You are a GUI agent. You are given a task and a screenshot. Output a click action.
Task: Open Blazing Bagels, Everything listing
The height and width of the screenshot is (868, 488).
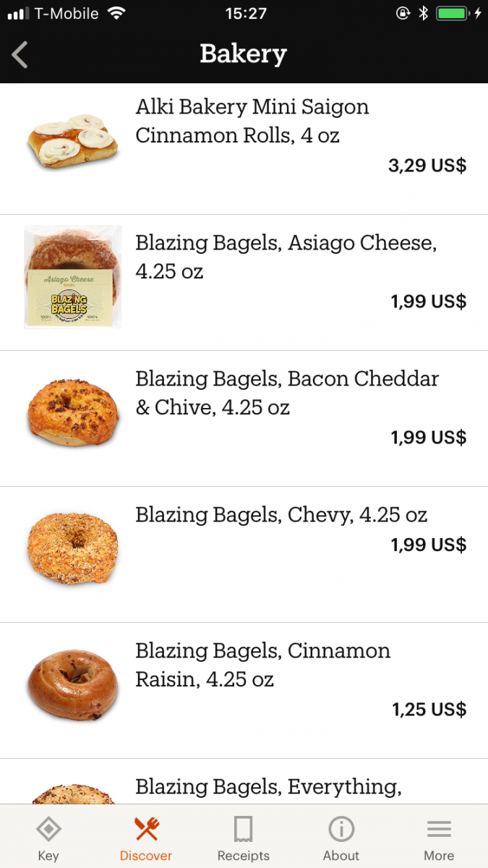click(x=268, y=786)
